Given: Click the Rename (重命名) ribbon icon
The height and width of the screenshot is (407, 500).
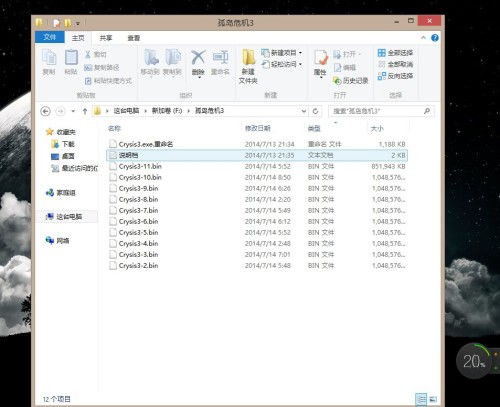Looking at the screenshot, I should point(220,58).
